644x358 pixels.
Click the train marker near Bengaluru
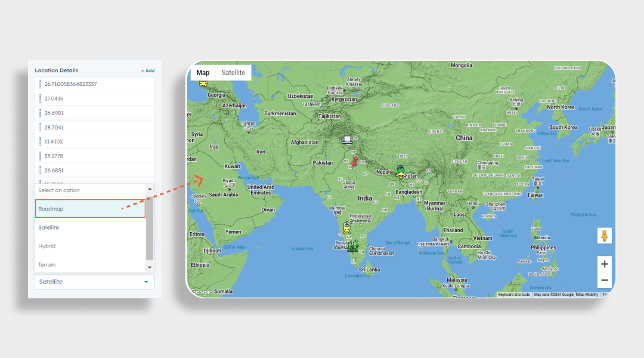point(346,227)
